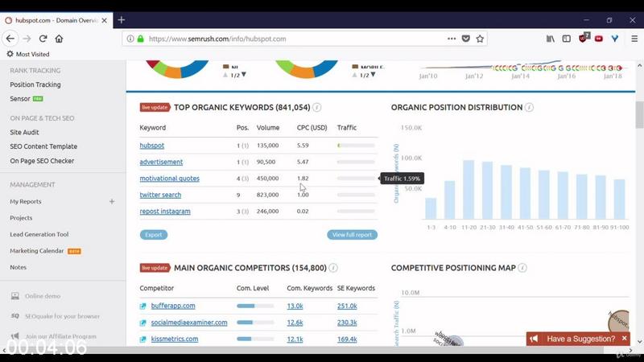Open My Reports in sidebar
Image resolution: width=644 pixels, height=362 pixels.
coord(26,202)
